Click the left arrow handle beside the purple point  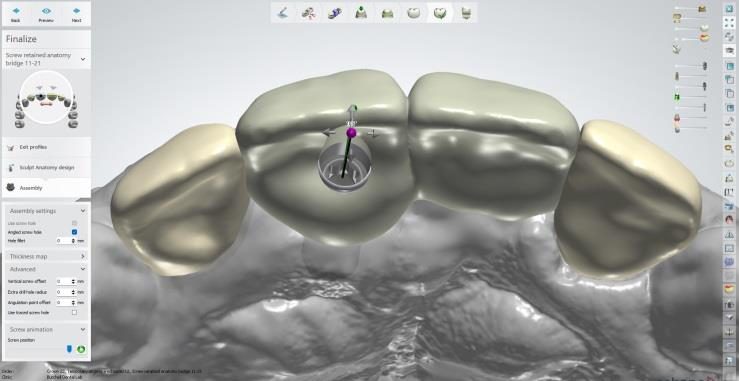[330, 133]
